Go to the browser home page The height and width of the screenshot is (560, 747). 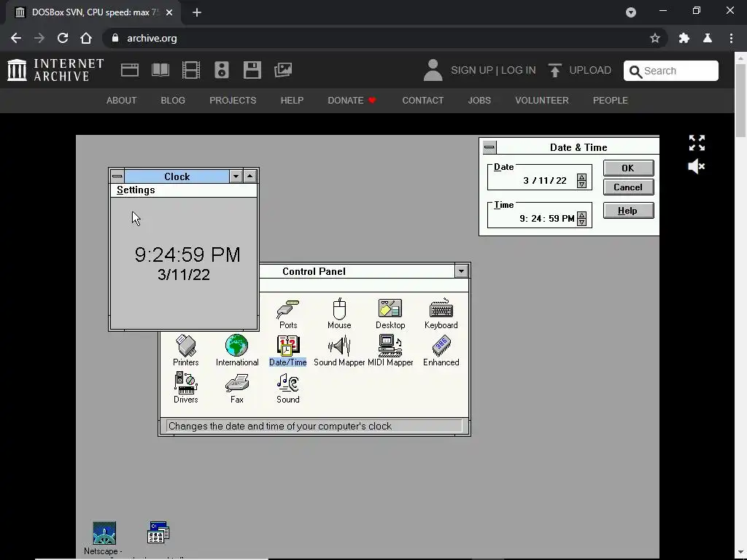pos(86,38)
